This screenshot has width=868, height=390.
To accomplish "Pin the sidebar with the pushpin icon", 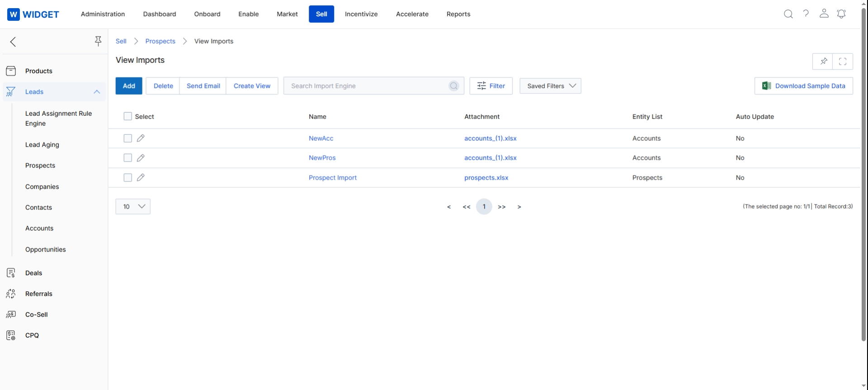I will tap(98, 42).
